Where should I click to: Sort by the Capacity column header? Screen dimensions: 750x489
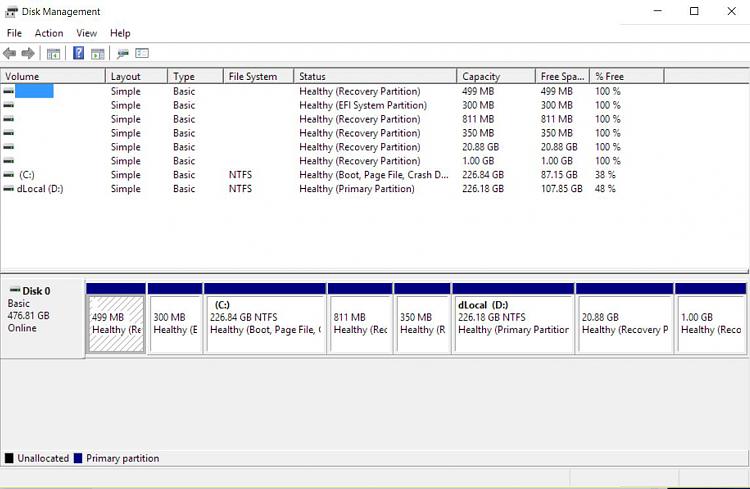pyautogui.click(x=496, y=76)
